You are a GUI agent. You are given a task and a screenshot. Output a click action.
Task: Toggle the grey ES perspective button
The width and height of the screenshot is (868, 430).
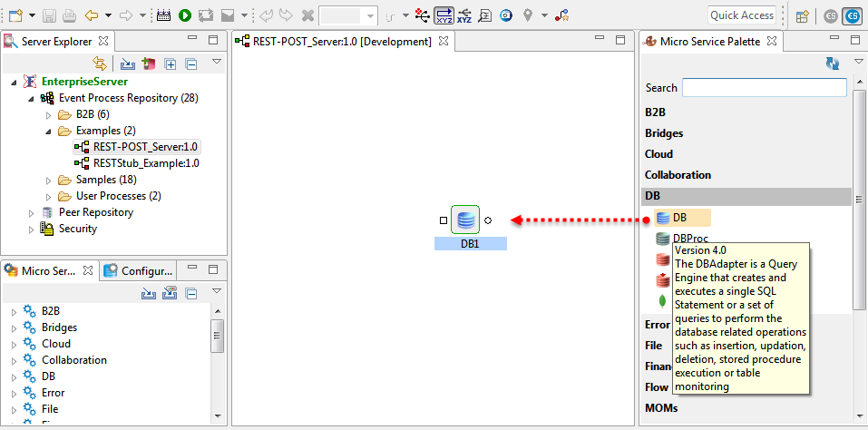click(x=830, y=15)
